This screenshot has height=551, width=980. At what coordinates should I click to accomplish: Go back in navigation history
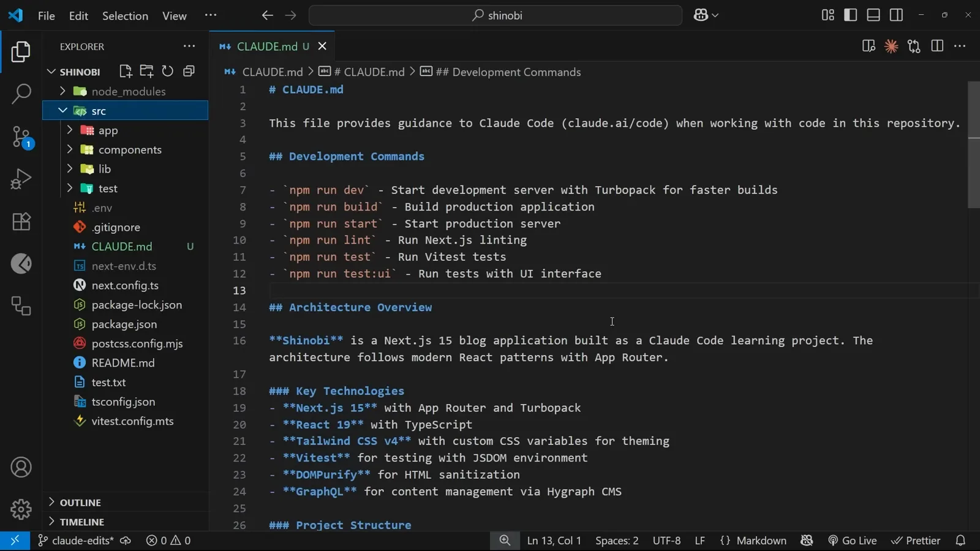[x=267, y=15]
